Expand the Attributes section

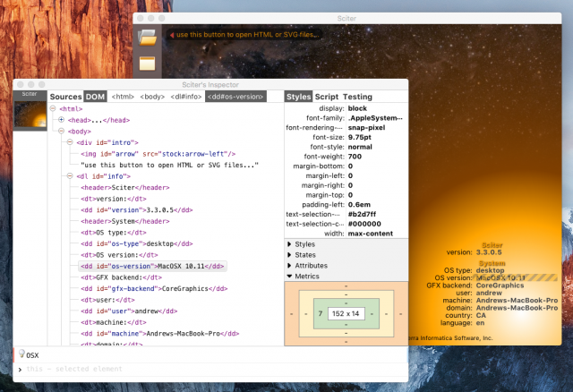(x=289, y=265)
